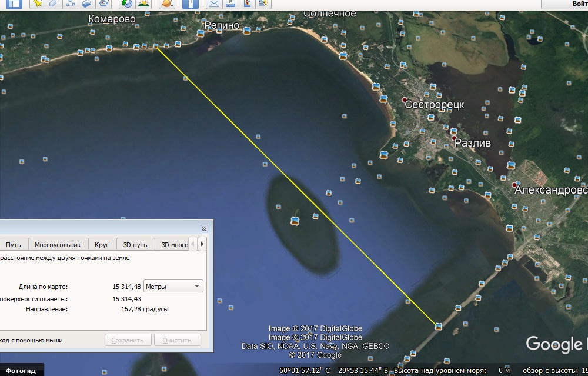Click the red marker dot beside Разлив

454,138
